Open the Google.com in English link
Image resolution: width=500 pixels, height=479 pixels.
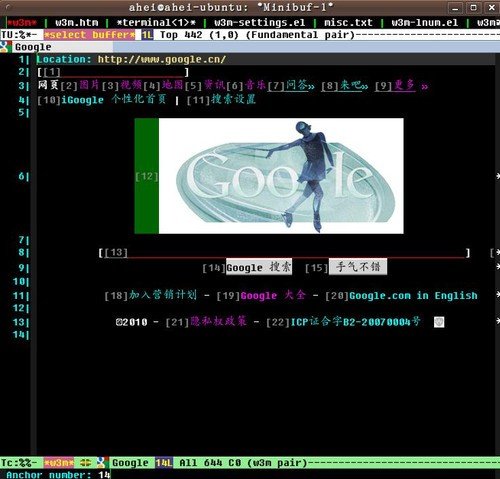(x=413, y=296)
